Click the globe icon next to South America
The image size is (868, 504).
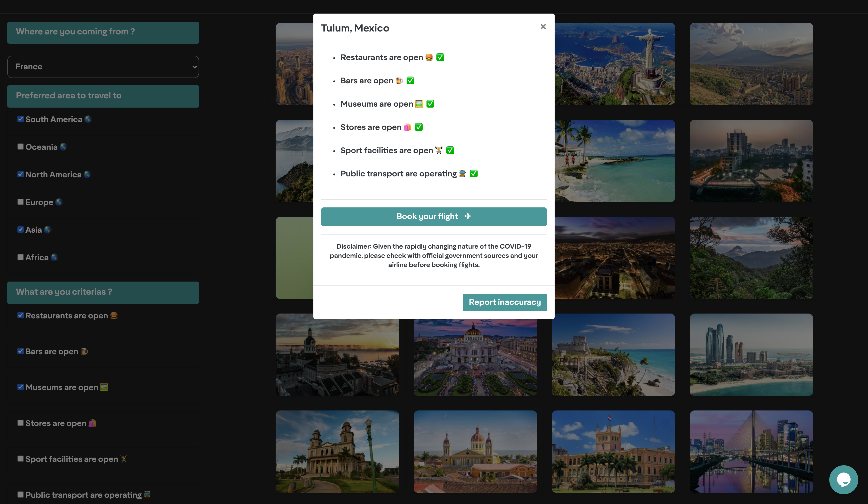pyautogui.click(x=88, y=119)
